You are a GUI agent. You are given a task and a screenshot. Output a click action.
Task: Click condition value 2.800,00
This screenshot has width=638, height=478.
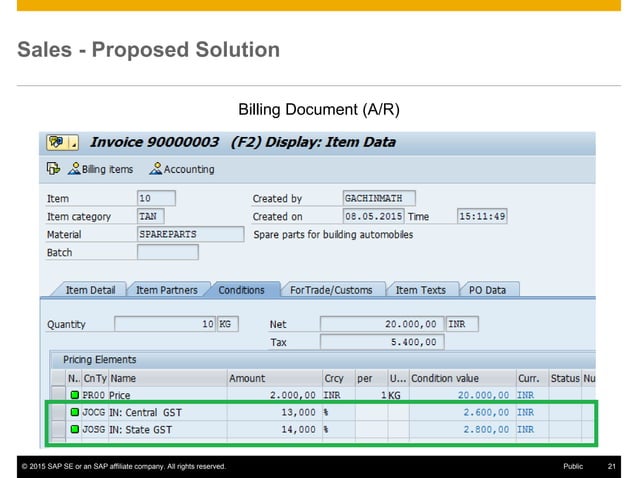click(486, 429)
